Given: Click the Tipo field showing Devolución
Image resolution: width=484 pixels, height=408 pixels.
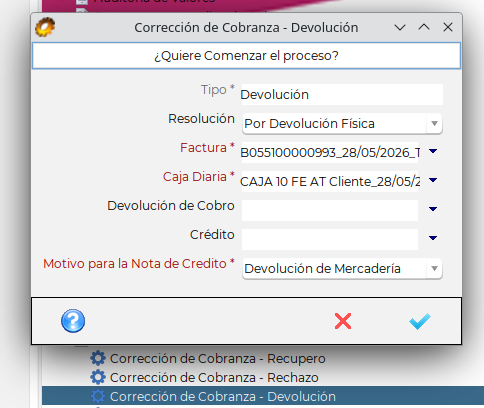Looking at the screenshot, I should coord(342,95).
